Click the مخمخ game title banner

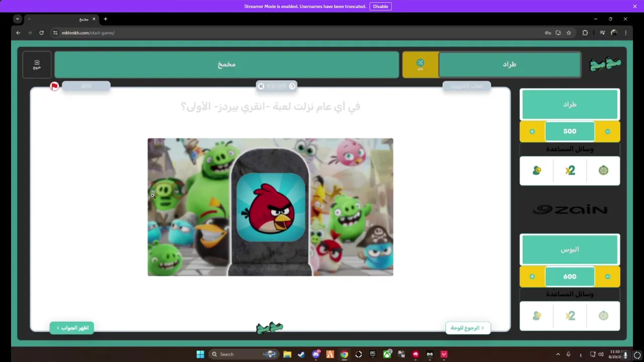(x=226, y=64)
